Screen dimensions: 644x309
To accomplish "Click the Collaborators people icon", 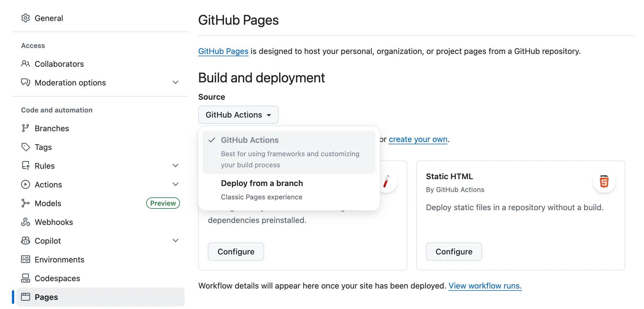I will (x=26, y=64).
